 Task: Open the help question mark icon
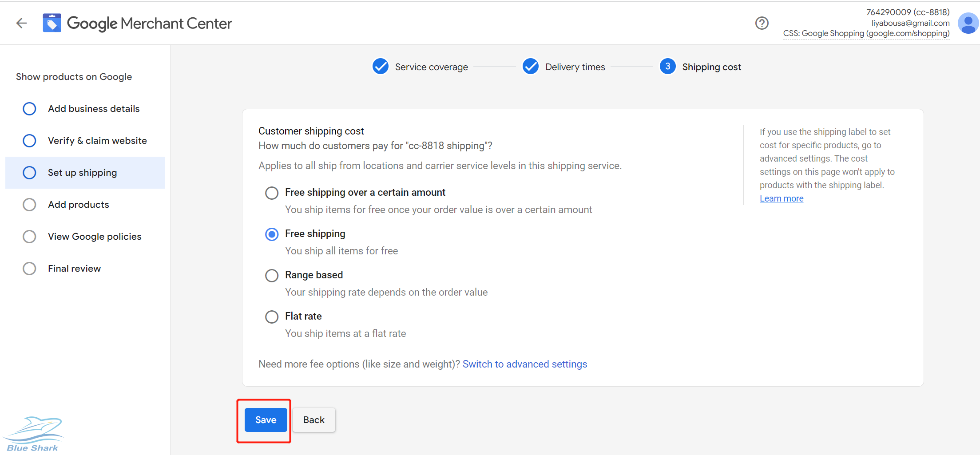762,23
